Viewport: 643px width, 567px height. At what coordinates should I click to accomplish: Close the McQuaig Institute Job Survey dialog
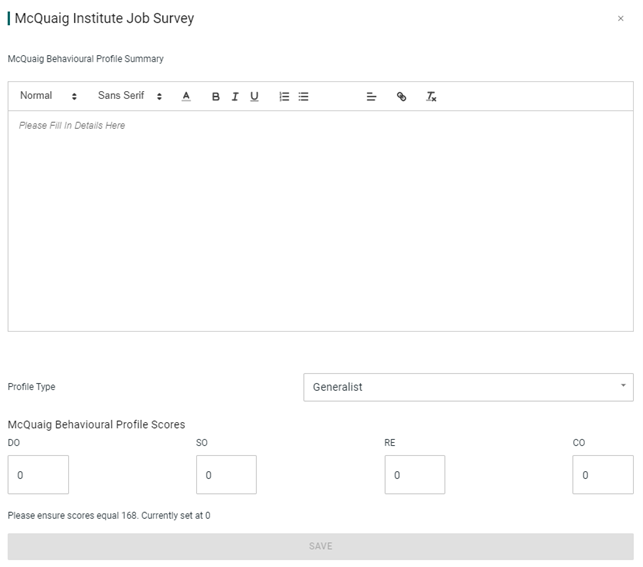620,18
